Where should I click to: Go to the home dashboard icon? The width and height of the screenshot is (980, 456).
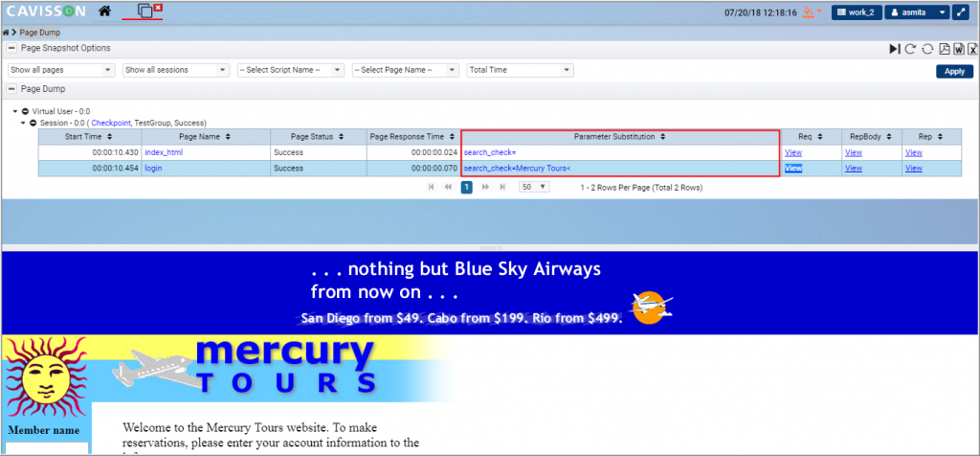pyautogui.click(x=105, y=11)
